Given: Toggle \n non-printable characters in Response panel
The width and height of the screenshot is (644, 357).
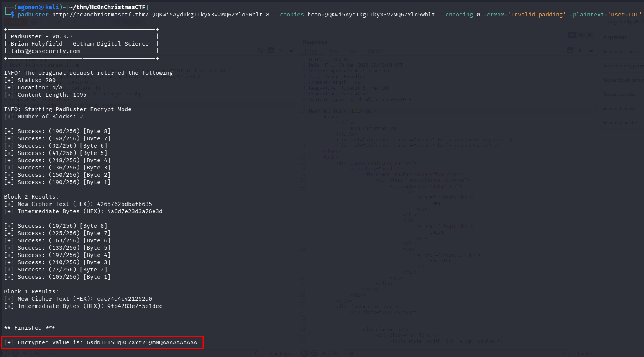Looking at the screenshot, I should (580, 50).
